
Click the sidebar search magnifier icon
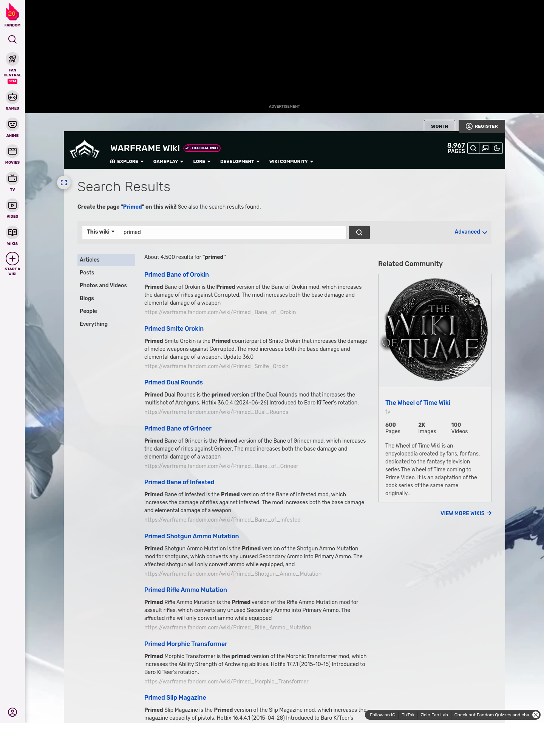(x=12, y=39)
